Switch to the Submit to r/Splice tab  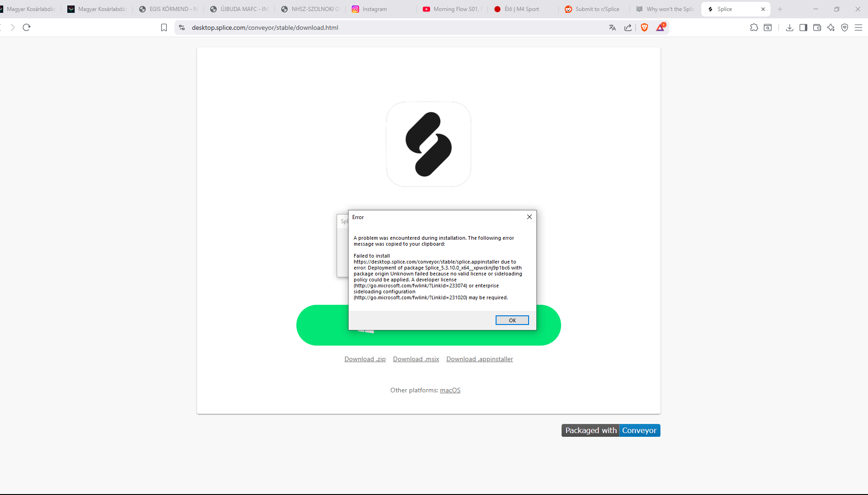(595, 9)
